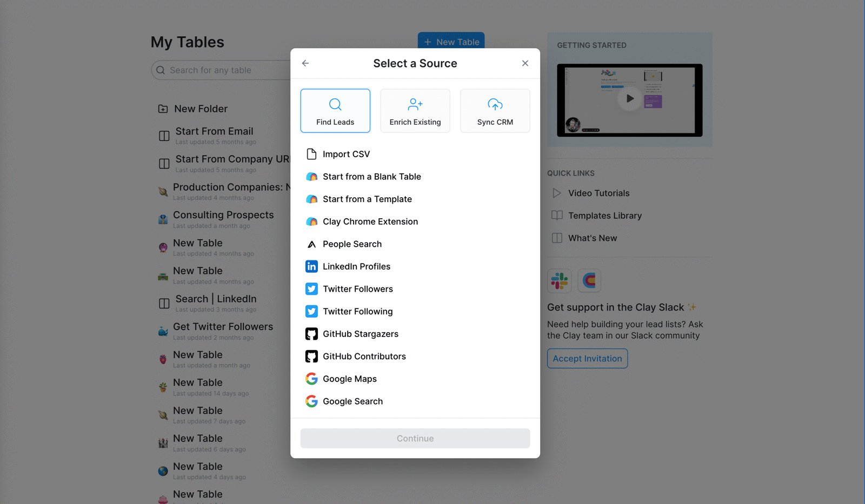Click the Google Search logo icon
The image size is (865, 504).
point(311,401)
